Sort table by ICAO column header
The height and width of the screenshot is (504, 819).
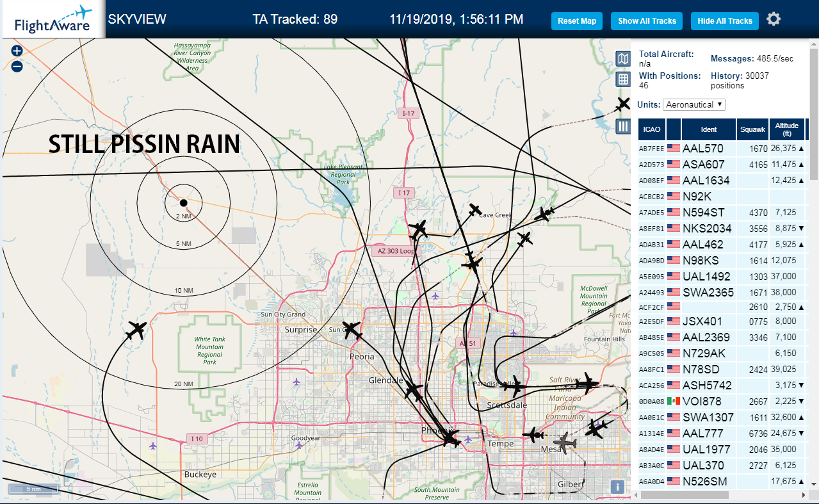pos(652,129)
